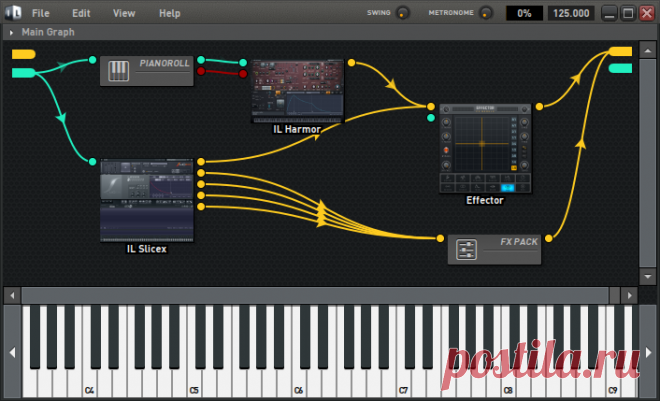Viewport: 660px width, 401px height.
Task: Click the 125.000 tempo field
Action: [571, 13]
